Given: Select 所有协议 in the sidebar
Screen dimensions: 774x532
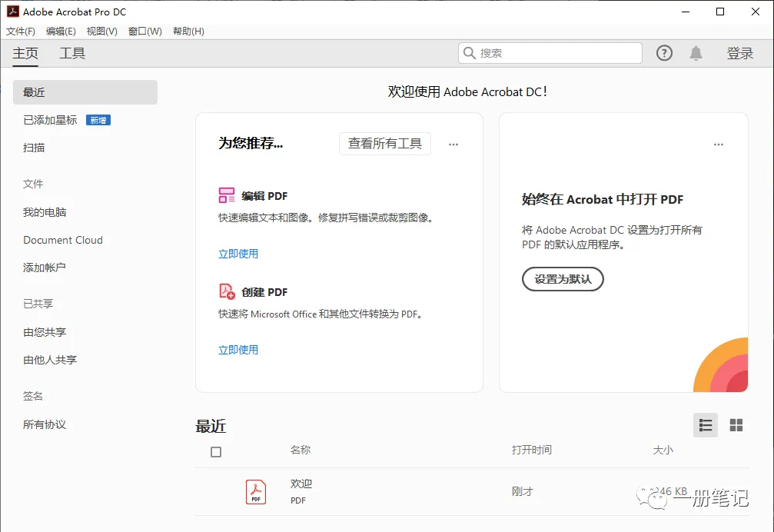Looking at the screenshot, I should click(x=45, y=424).
